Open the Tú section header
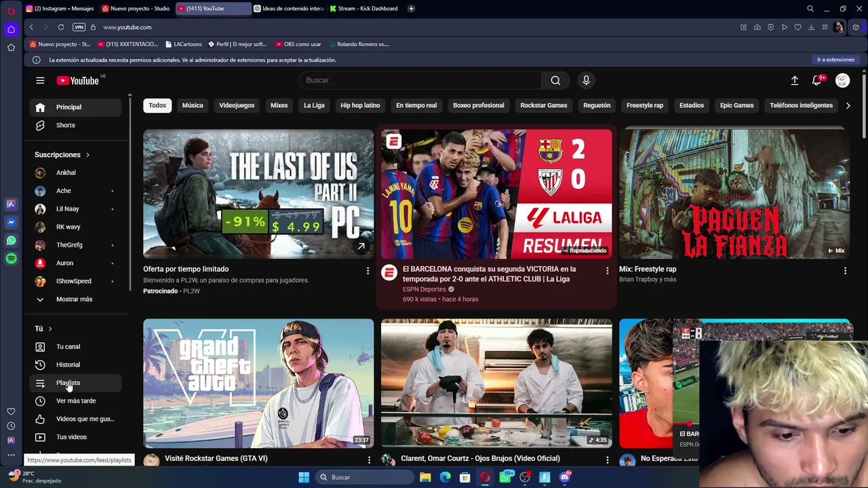The width and height of the screenshot is (868, 488). pos(43,329)
